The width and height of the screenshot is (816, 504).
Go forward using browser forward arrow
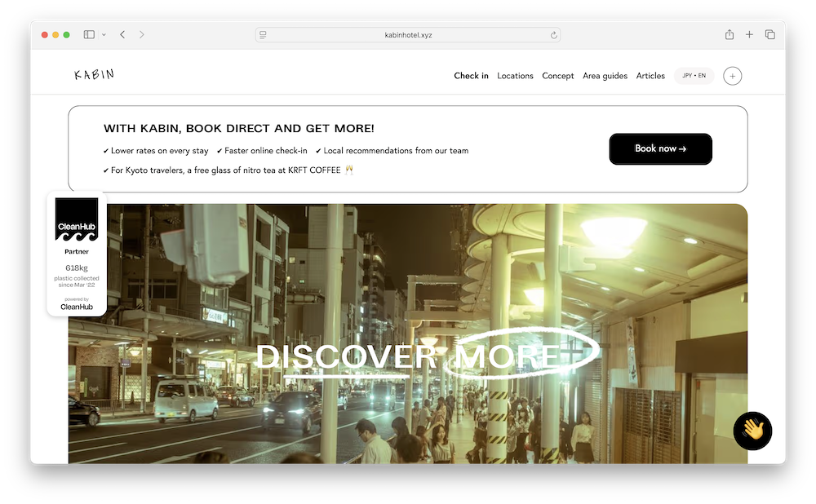click(142, 35)
